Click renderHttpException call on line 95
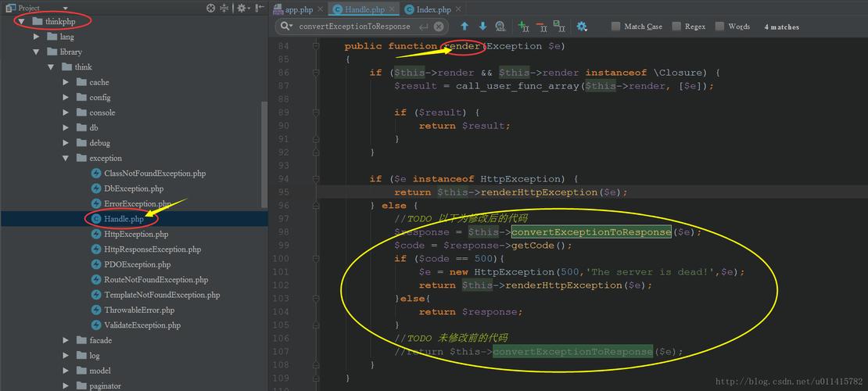This screenshot has width=868, height=391. click(x=540, y=192)
